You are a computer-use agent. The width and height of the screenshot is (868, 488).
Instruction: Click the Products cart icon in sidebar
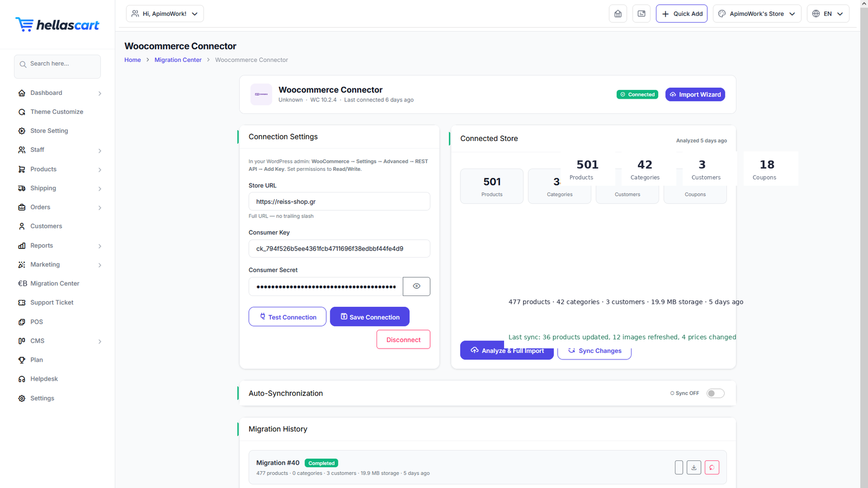point(22,170)
